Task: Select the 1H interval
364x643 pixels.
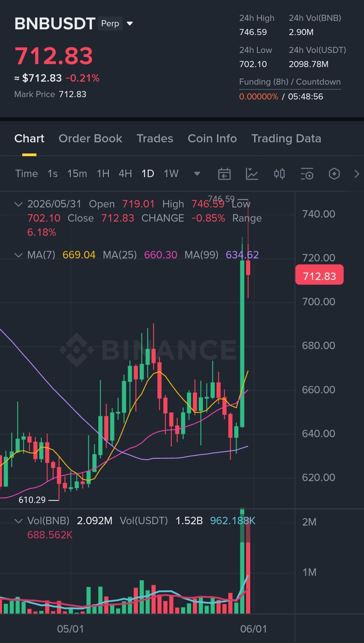Action: pos(103,174)
